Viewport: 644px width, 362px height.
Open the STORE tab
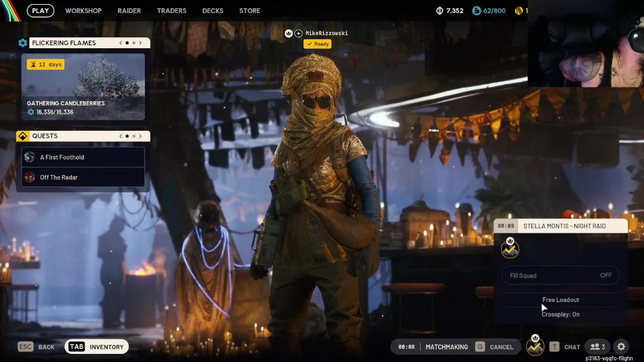pos(250,11)
